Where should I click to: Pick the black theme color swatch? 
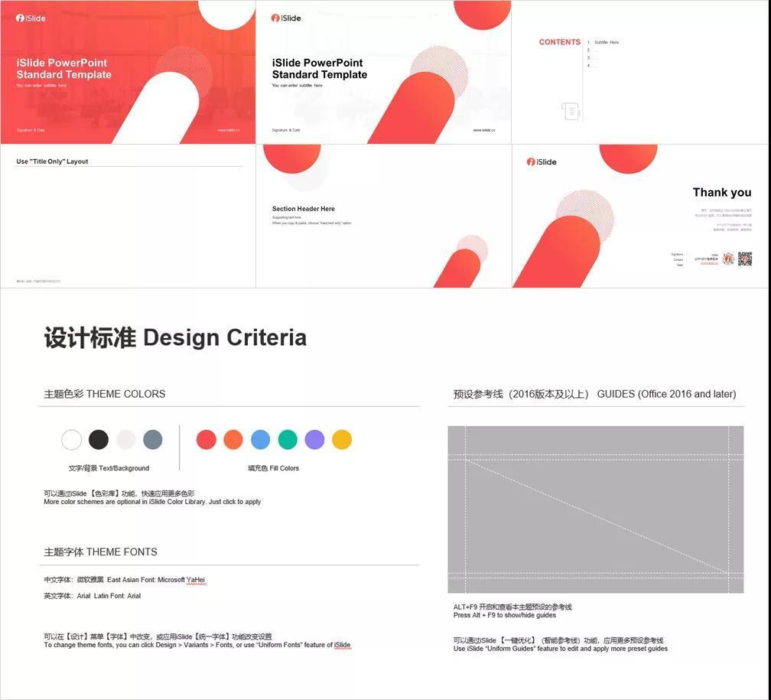point(99,439)
